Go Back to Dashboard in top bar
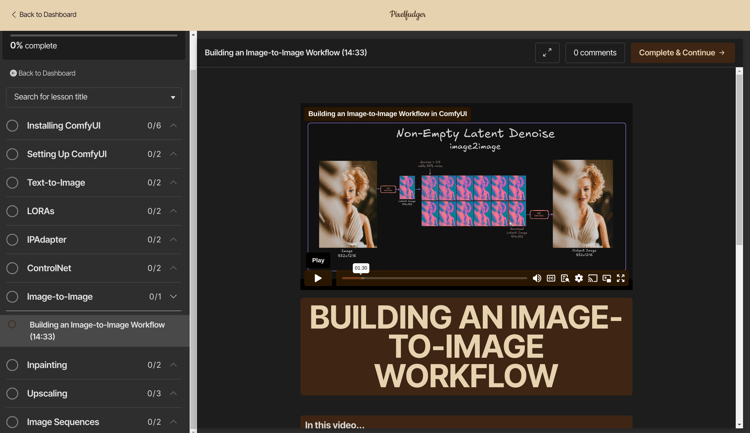 click(x=43, y=15)
